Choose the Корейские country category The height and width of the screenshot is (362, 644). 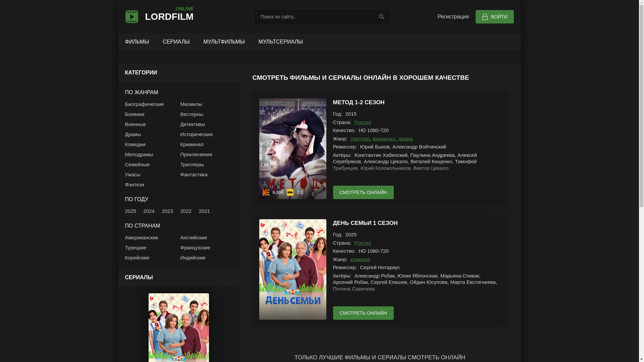(x=137, y=258)
